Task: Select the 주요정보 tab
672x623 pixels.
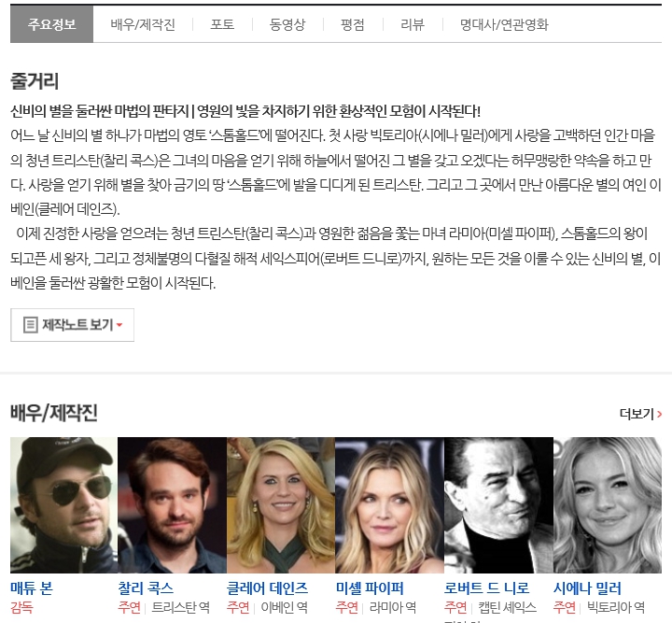Action: point(51,24)
